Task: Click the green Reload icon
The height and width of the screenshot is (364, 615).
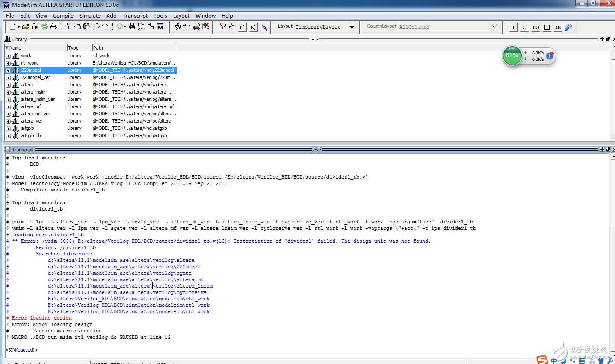Action: point(44,26)
